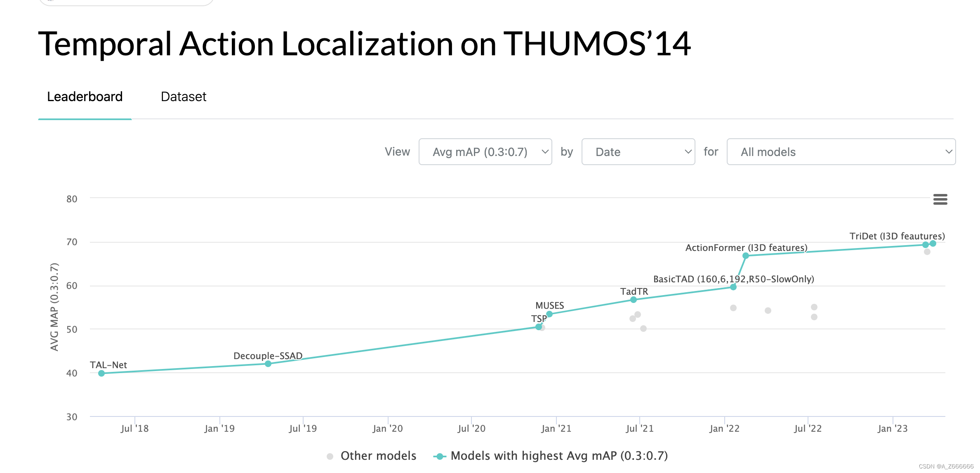Screen dimensions: 980x473
Task: Toggle Other models legend entry
Action: (371, 456)
